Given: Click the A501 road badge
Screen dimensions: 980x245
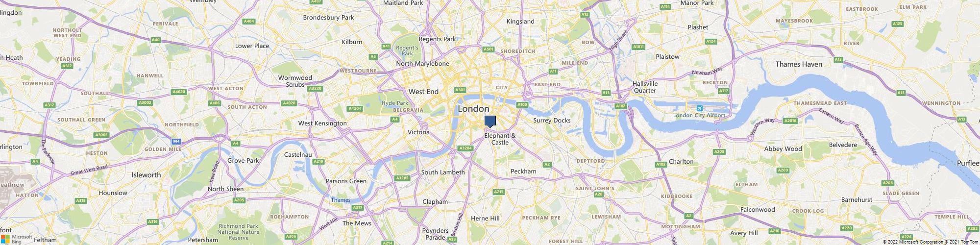Looking at the screenshot, I should pos(489,49).
